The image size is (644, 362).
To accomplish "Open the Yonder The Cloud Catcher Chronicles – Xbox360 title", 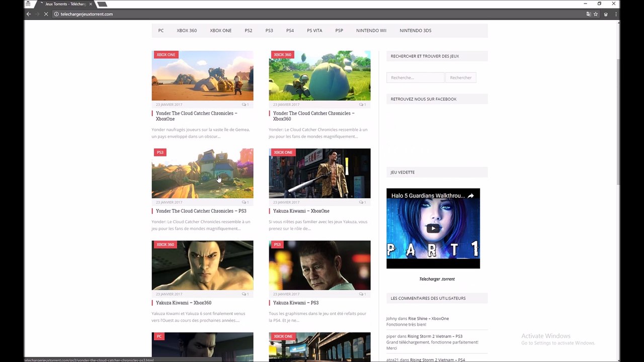I will [x=314, y=116].
